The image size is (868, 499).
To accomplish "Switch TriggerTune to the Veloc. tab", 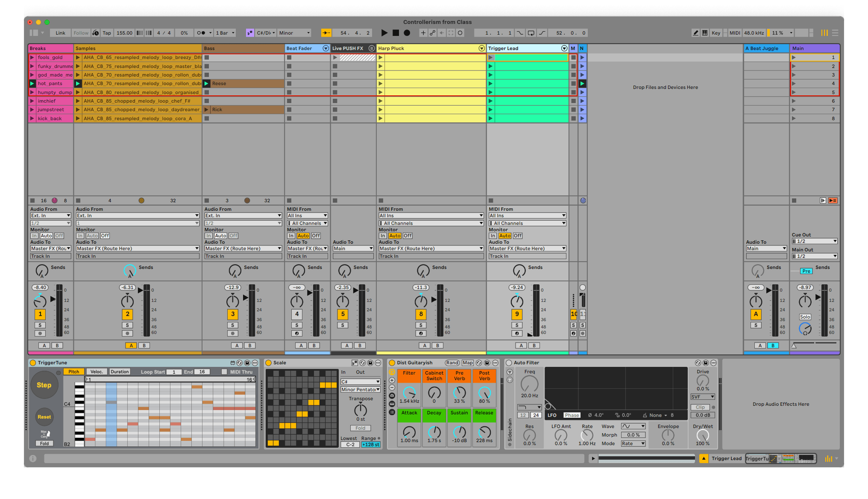I will pos(97,372).
